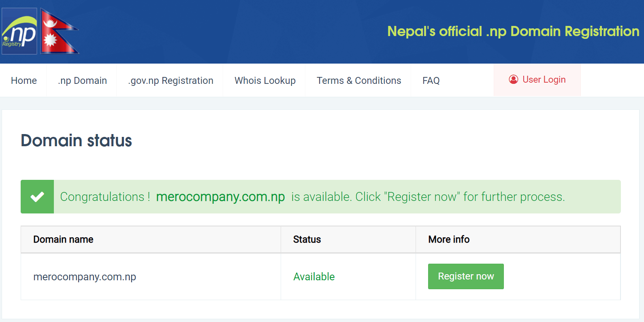Click the green checkmark success icon
This screenshot has height=322, width=644.
[x=37, y=196]
